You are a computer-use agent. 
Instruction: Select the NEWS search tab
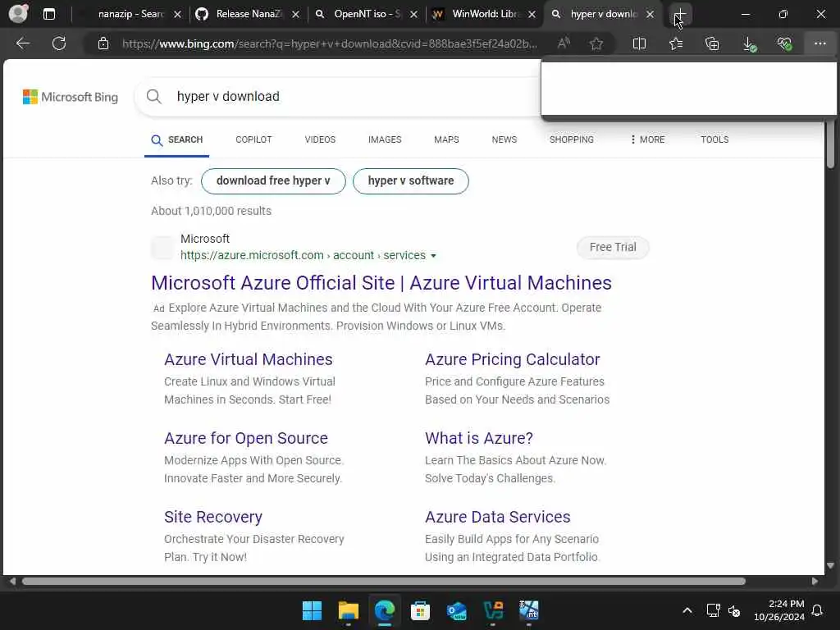(504, 139)
